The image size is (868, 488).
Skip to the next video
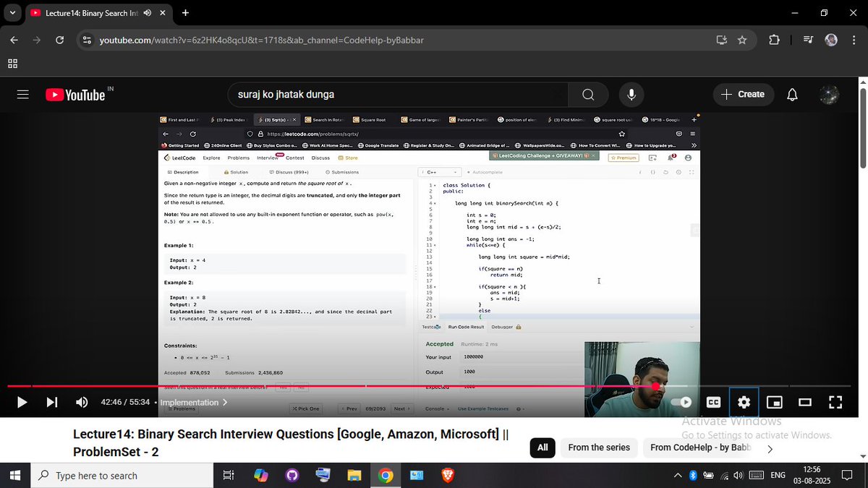pyautogui.click(x=52, y=402)
